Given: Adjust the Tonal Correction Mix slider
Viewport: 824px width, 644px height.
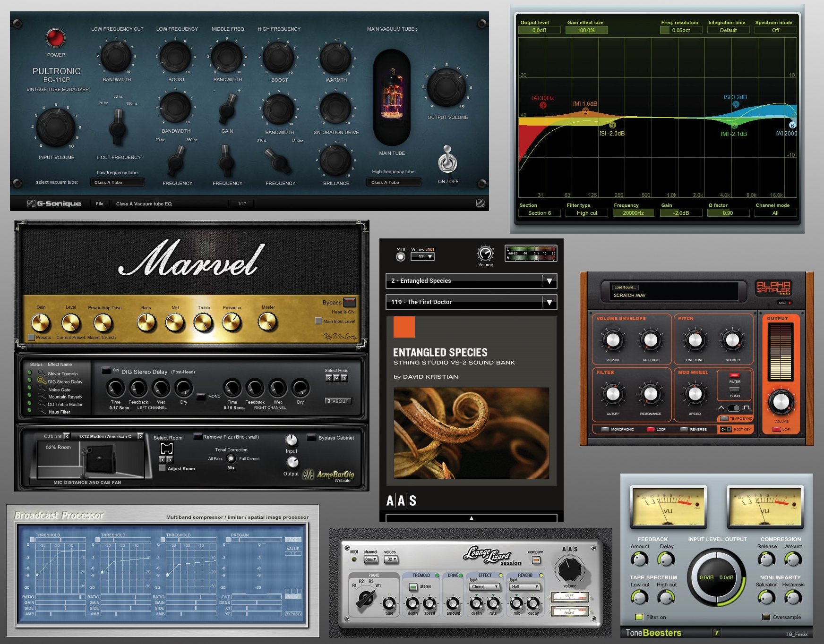Looking at the screenshot, I should click(x=231, y=459).
